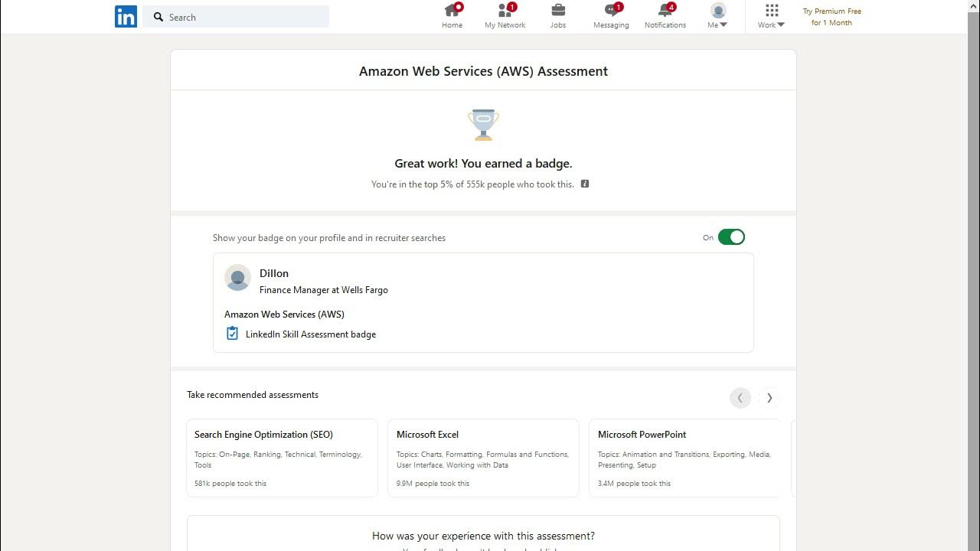Click 'Finance Manager at Wells Fargo' text

[x=324, y=290]
